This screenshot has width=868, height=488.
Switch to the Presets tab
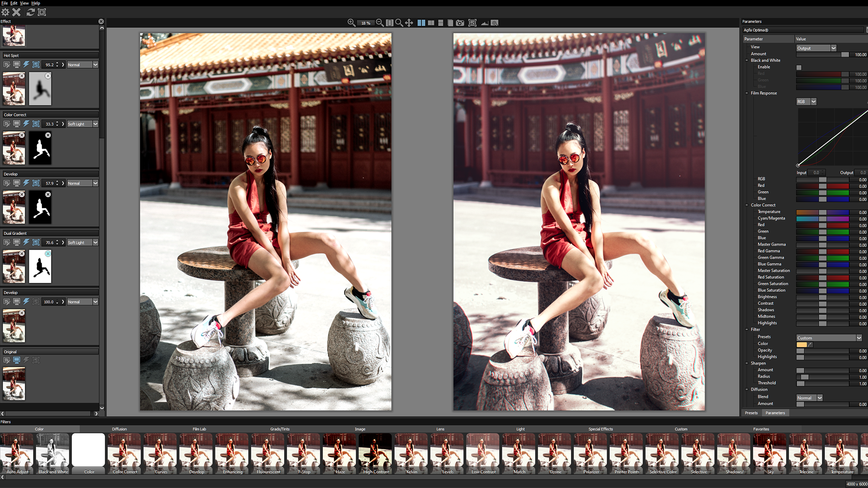point(751,413)
